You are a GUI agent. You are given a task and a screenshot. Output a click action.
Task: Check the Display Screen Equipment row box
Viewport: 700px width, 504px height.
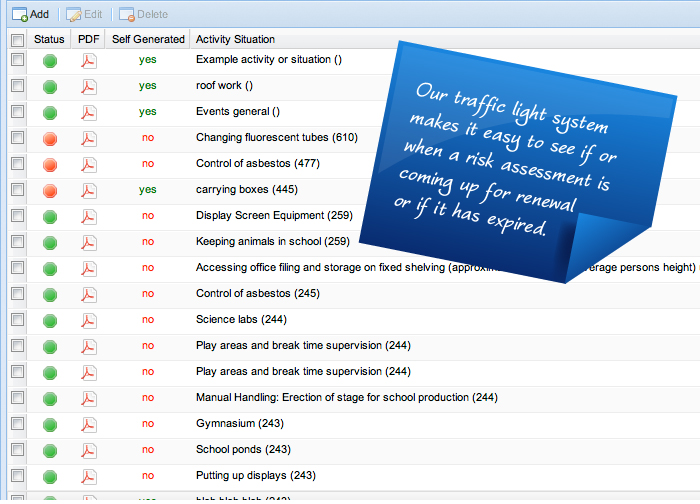[x=17, y=215]
